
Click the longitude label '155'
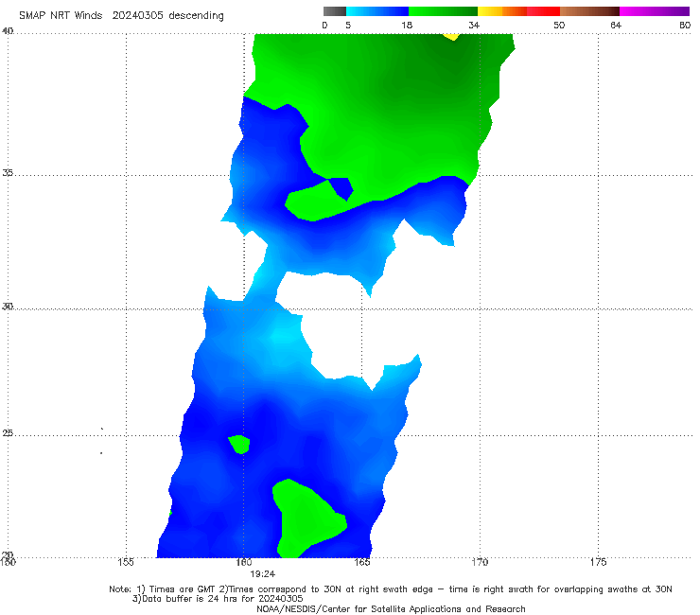pyautogui.click(x=126, y=562)
